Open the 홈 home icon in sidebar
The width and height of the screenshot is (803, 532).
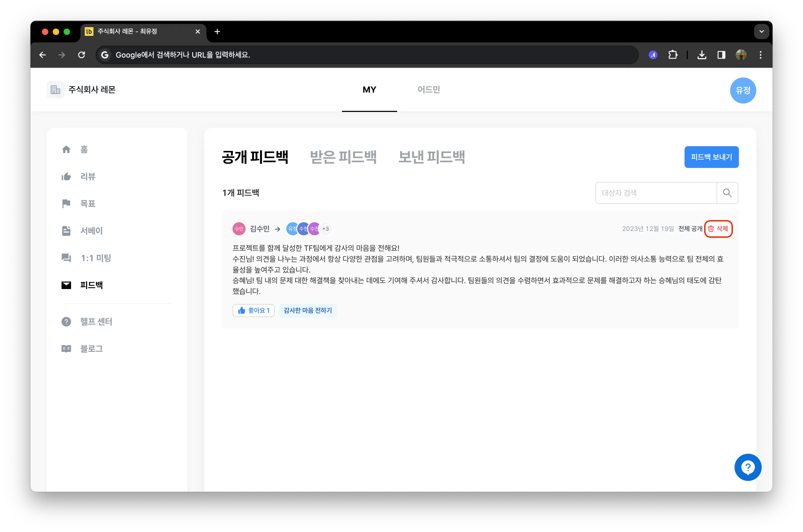coord(66,149)
